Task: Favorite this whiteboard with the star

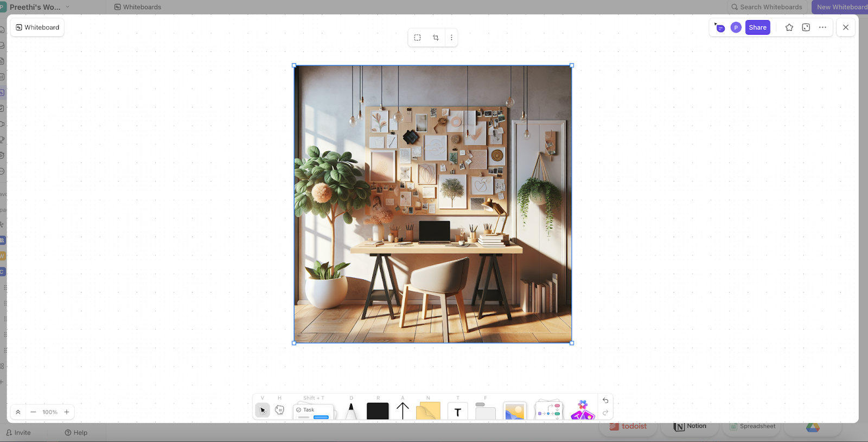Action: 789,28
